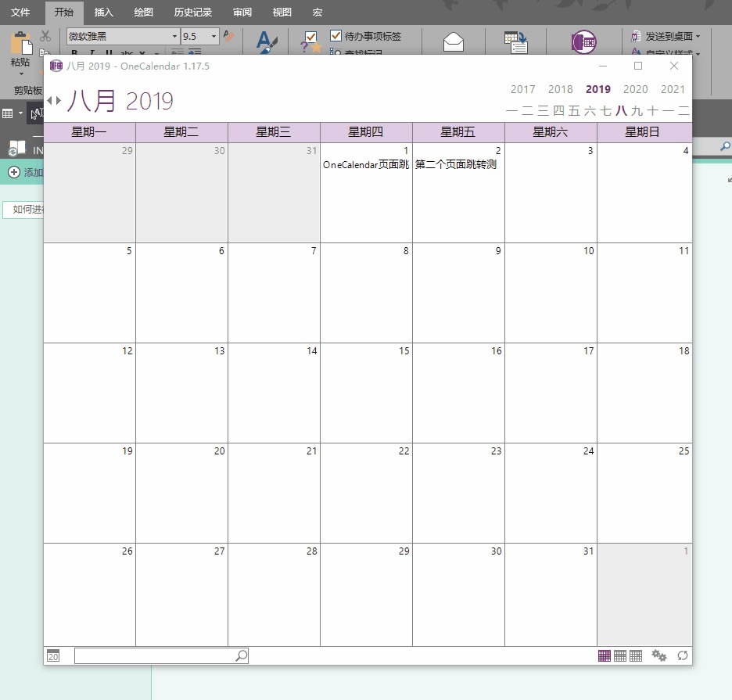Open the font name dropdown
Screen dimensions: 732x700
click(174, 36)
